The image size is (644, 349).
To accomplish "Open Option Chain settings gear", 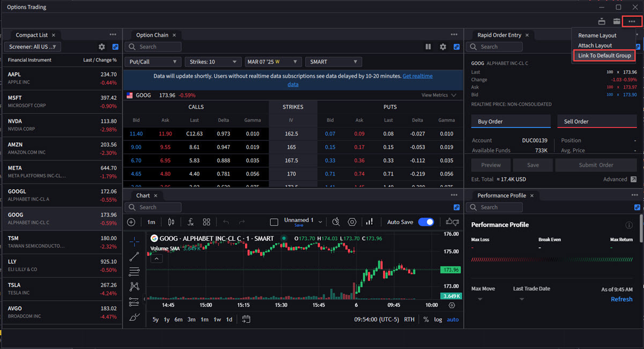I will [443, 47].
